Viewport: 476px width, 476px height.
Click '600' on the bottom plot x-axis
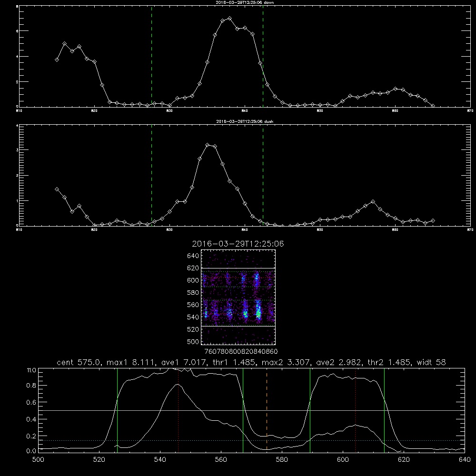(343, 460)
